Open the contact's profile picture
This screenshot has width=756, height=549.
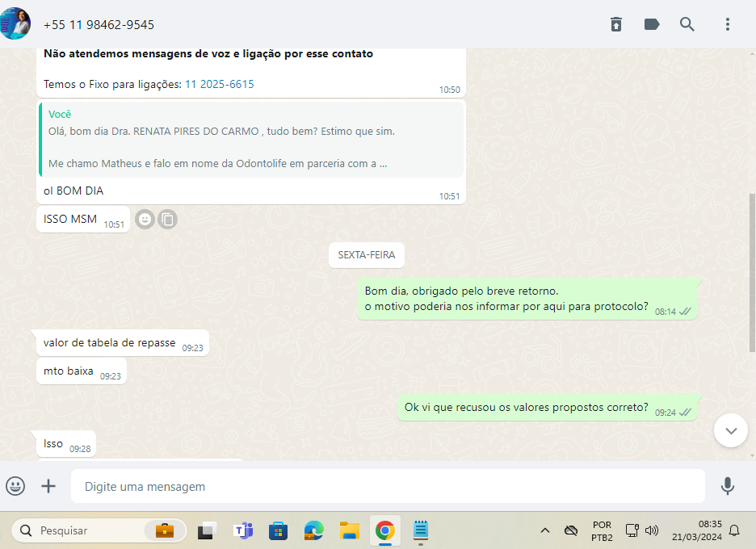pos(15,24)
